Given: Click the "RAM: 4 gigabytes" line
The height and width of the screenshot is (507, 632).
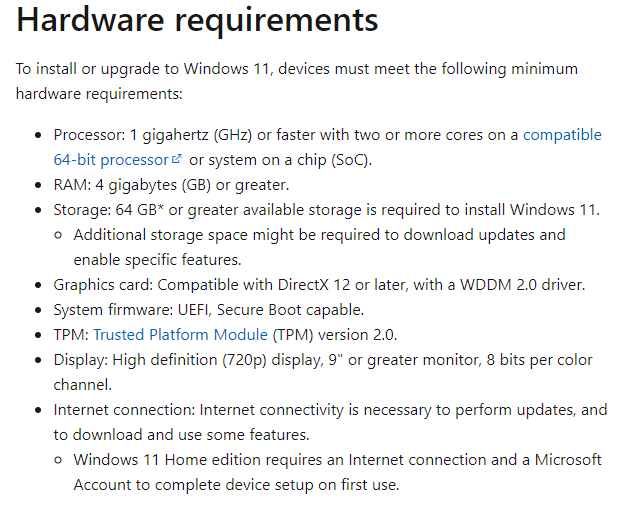Looking at the screenshot, I should pyautogui.click(x=171, y=185).
